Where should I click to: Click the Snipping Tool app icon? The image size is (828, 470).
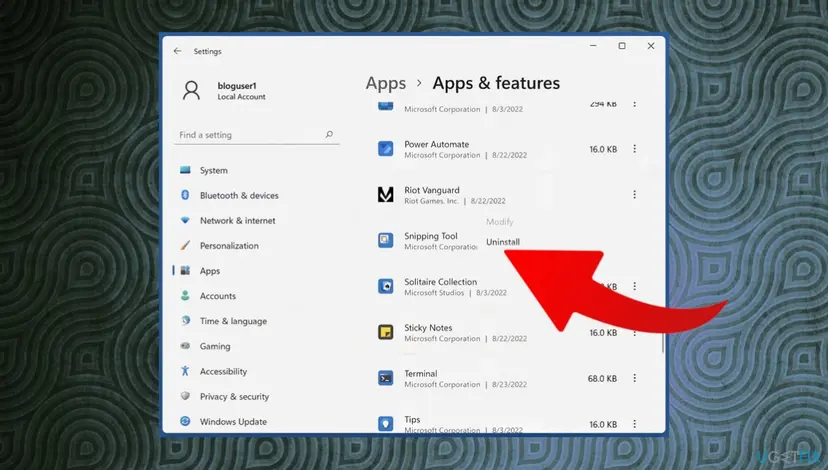point(385,240)
